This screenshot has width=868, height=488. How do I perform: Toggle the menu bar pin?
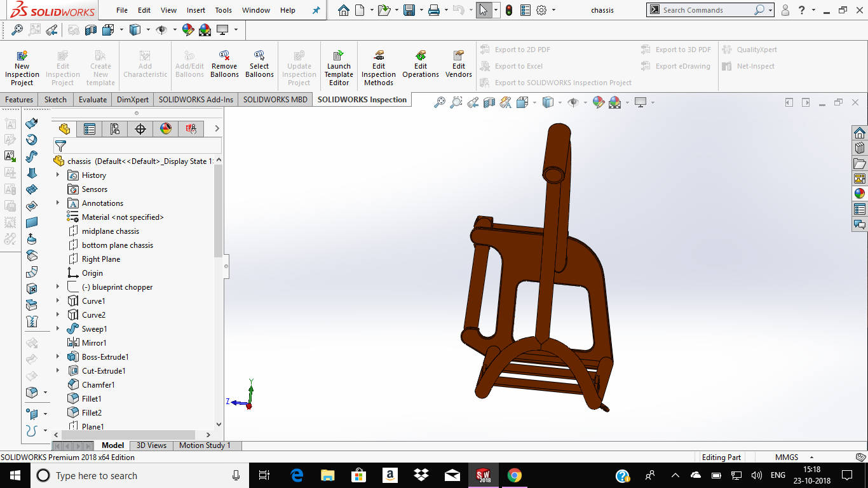point(316,10)
